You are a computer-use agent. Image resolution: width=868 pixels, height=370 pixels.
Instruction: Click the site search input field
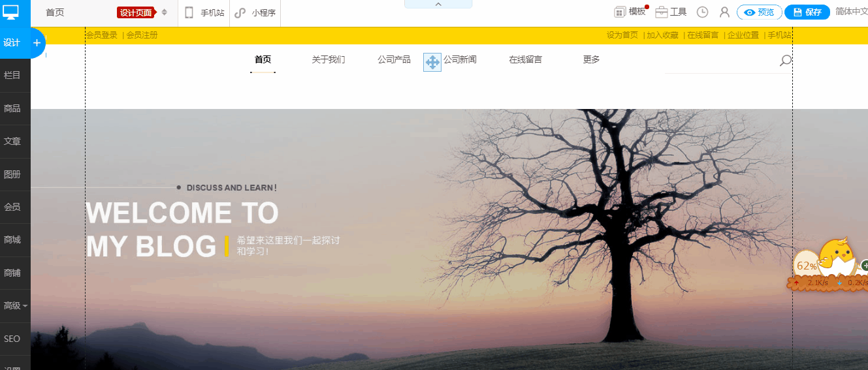(x=722, y=61)
